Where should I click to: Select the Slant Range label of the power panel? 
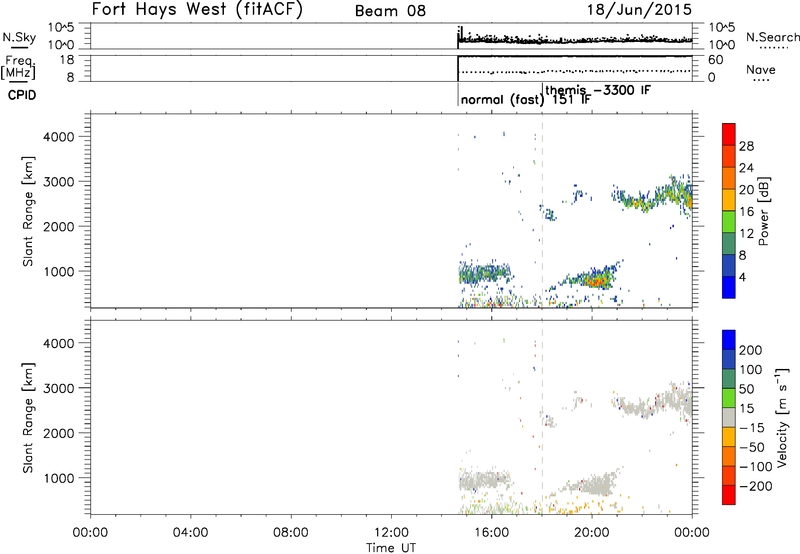(28, 211)
